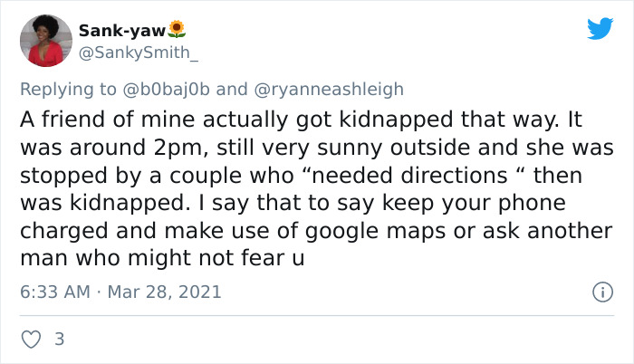This screenshot has height=364, width=634.
Task: Open the @ryanneashleigh mention
Action: 329,90
